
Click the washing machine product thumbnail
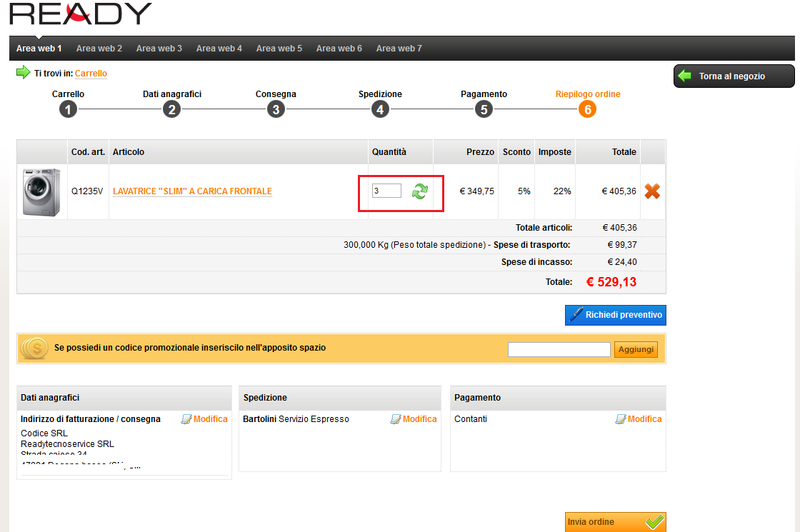41,192
